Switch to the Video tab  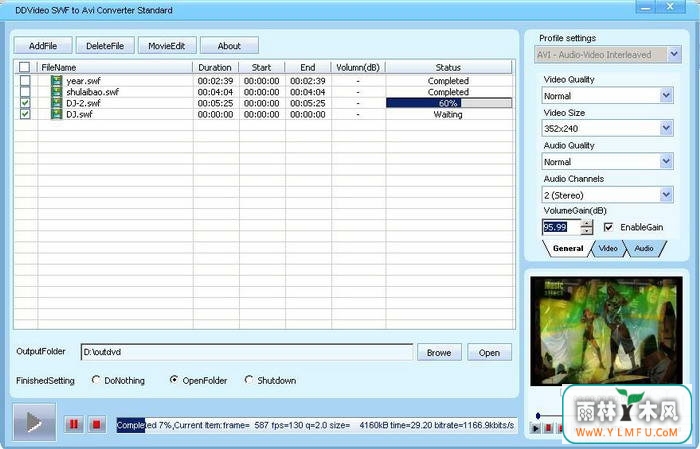pos(608,249)
